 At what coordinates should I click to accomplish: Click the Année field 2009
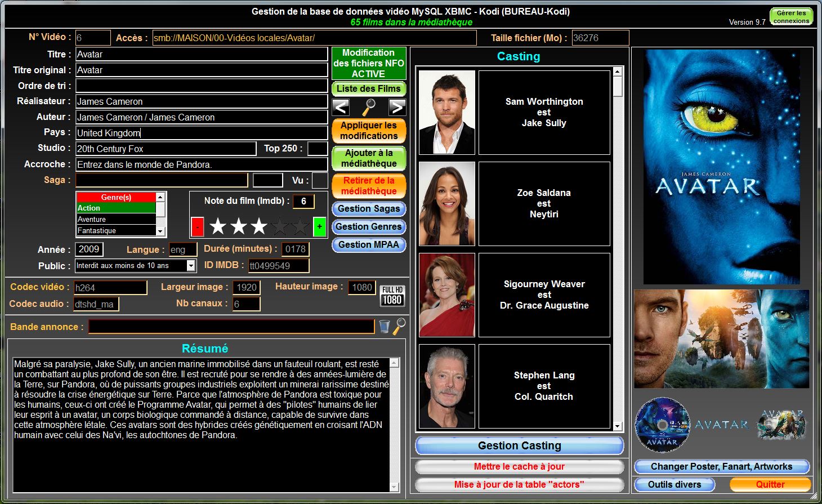coord(89,249)
